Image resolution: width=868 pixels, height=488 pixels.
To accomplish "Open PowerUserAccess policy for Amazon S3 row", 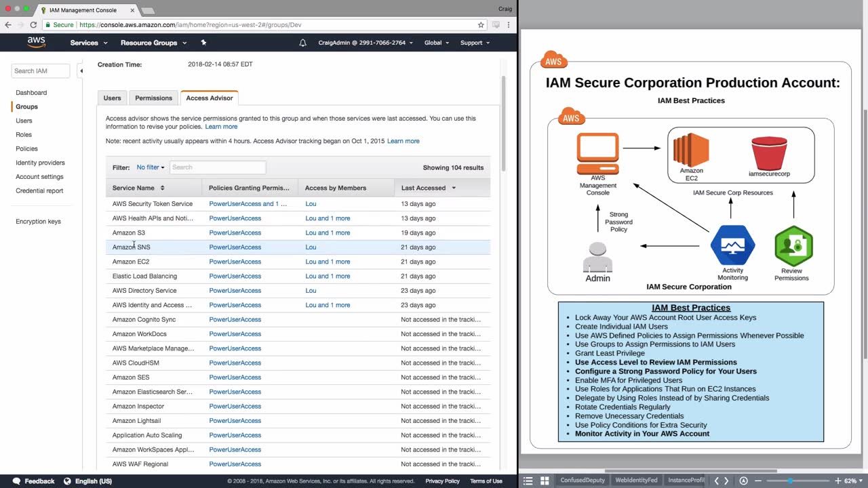I will tap(235, 232).
